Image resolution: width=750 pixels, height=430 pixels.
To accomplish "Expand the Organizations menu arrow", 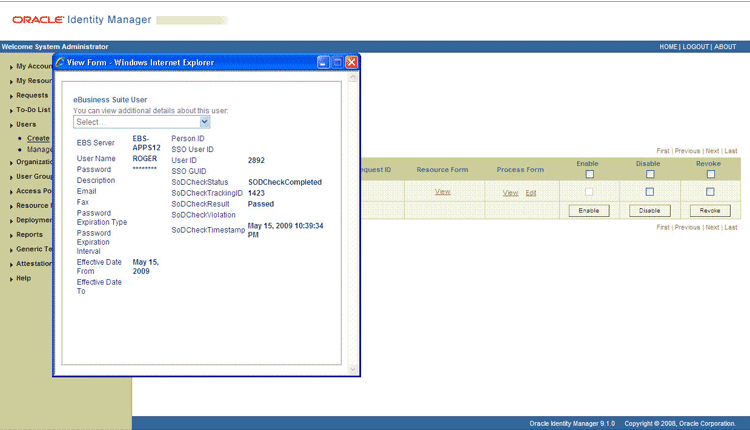I will tap(11, 163).
